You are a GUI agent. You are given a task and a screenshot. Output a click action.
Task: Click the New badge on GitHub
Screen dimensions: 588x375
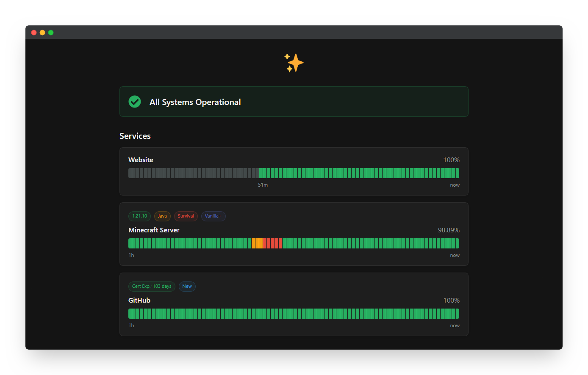click(187, 287)
